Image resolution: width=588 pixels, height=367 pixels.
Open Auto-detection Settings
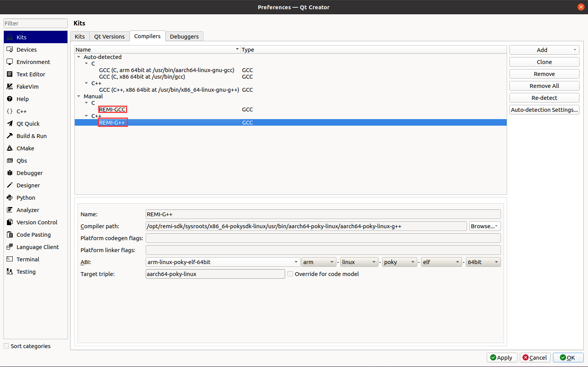tap(544, 110)
